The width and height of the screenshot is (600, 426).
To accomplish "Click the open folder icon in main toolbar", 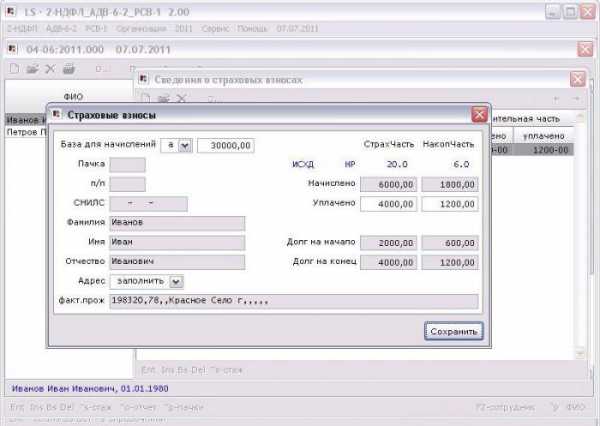I will [32, 70].
